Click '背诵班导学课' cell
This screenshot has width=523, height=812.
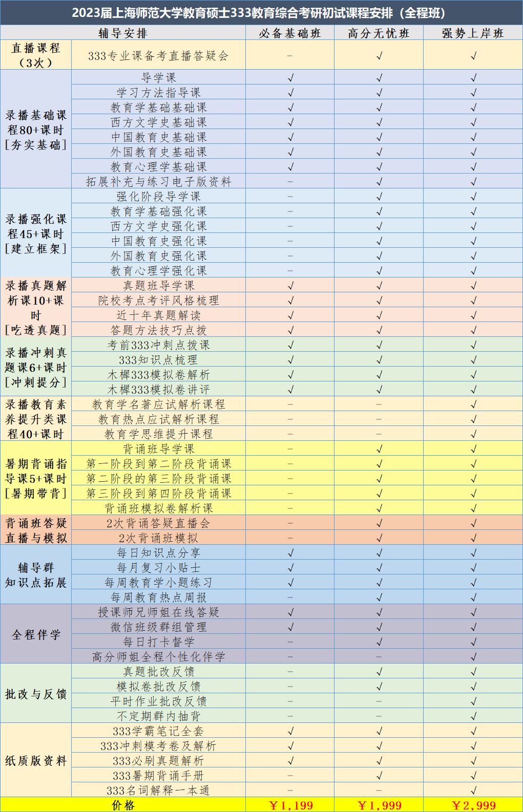pos(158,449)
